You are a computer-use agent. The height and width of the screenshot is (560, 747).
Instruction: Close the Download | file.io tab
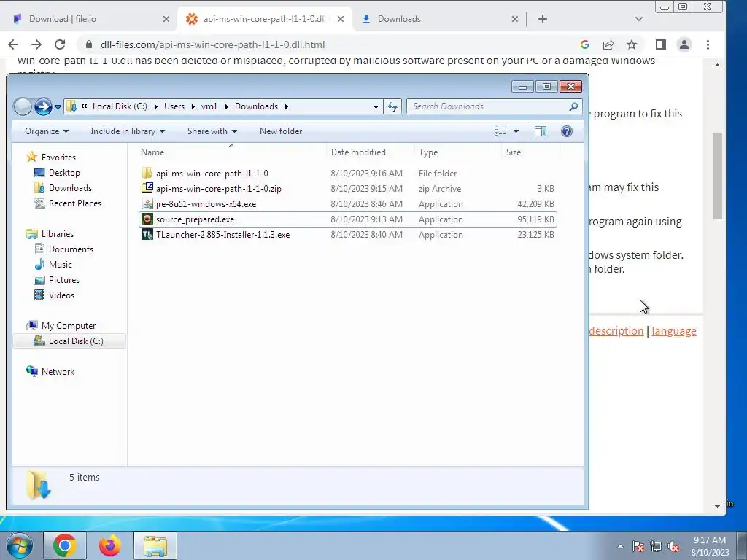[166, 19]
